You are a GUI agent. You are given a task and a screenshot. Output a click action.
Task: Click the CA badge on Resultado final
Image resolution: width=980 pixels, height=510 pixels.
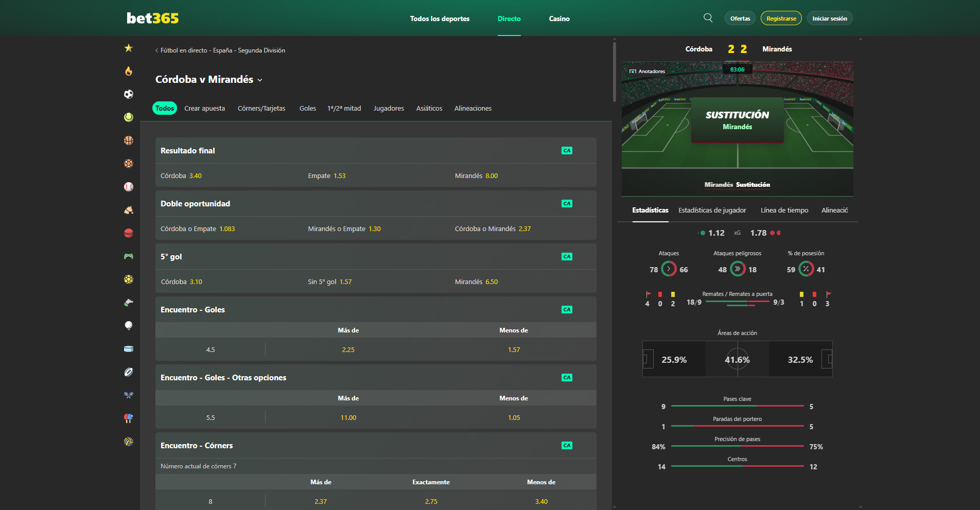click(x=567, y=151)
